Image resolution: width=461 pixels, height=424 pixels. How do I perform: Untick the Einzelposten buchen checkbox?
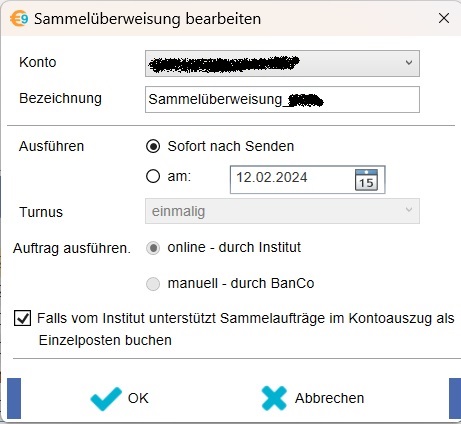click(x=22, y=318)
